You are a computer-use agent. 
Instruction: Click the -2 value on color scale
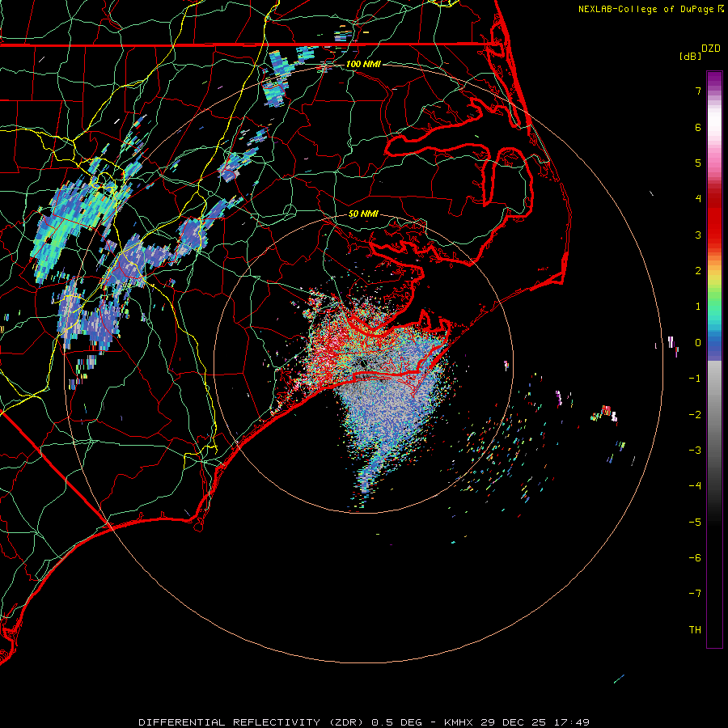(695, 414)
